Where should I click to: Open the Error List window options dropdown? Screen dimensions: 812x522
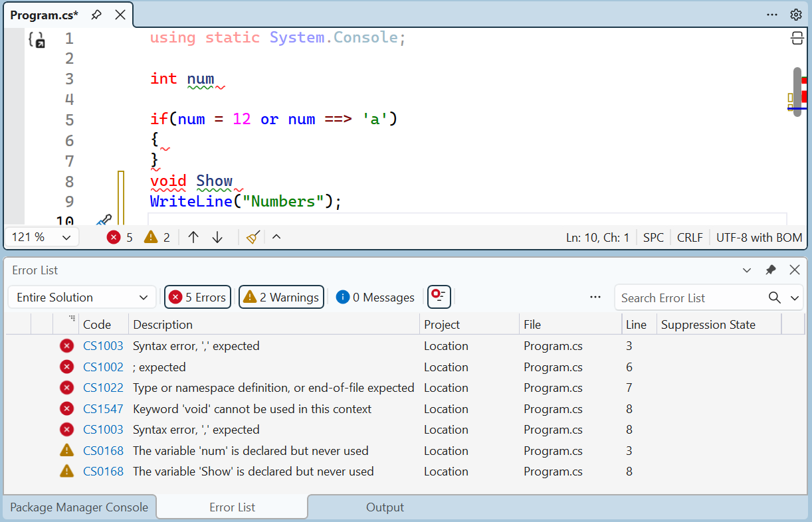747,270
